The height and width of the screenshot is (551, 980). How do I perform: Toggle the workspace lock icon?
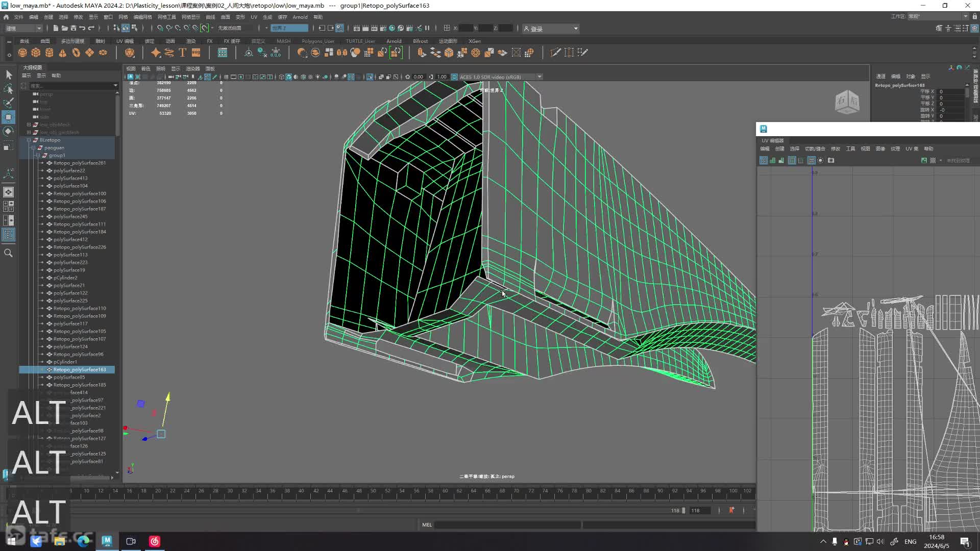pyautogui.click(x=974, y=16)
